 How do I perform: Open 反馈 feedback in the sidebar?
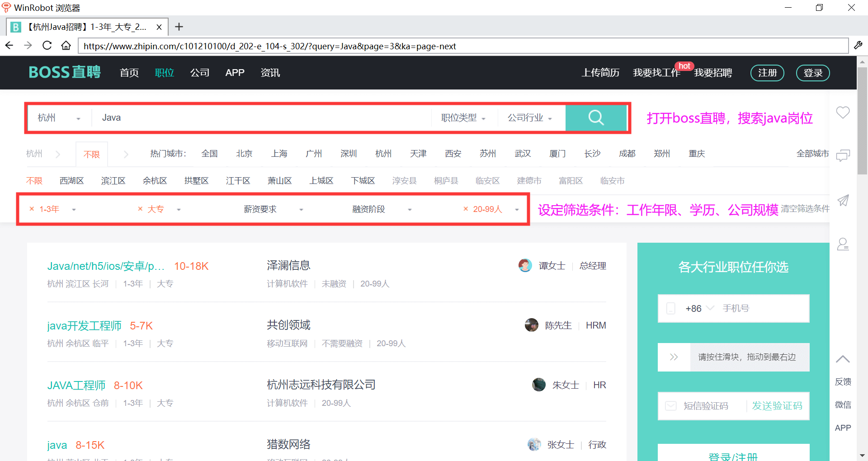click(843, 382)
